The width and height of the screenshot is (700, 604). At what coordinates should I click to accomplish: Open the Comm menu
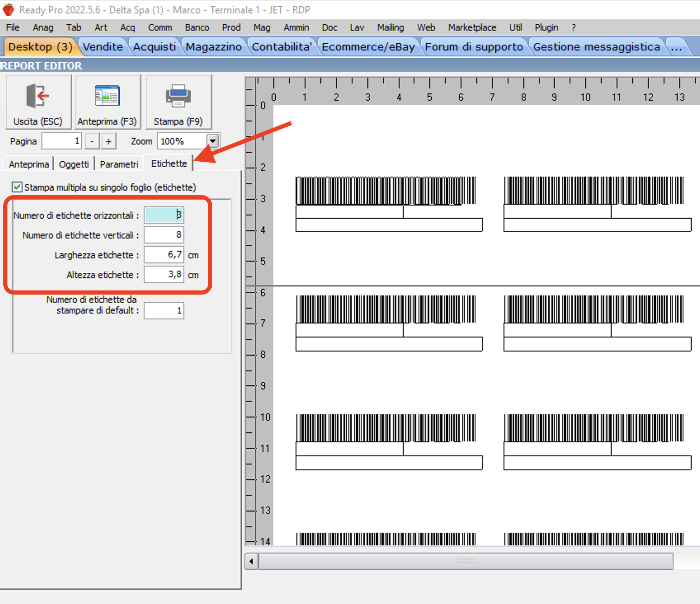[160, 28]
